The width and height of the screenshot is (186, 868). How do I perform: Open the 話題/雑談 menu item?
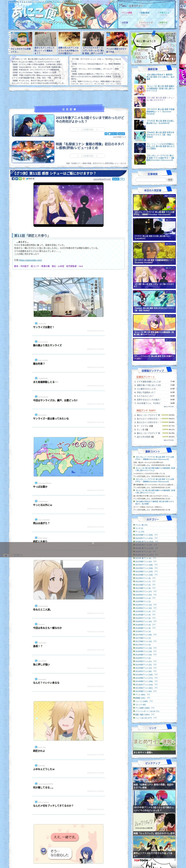tap(145, 13)
